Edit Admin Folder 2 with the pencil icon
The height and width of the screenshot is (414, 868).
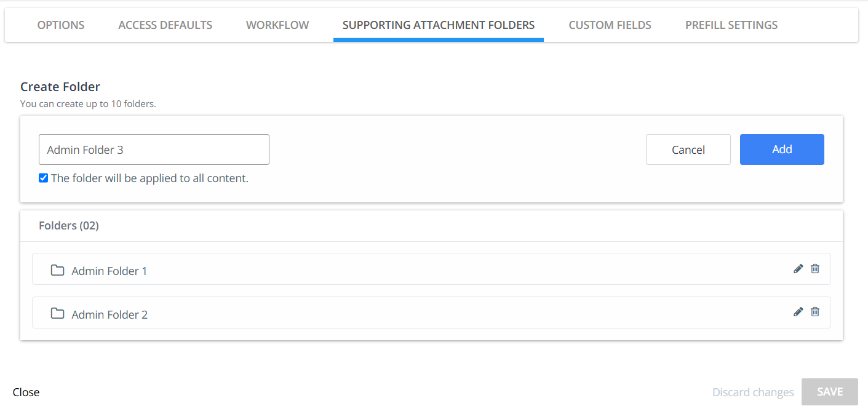798,312
